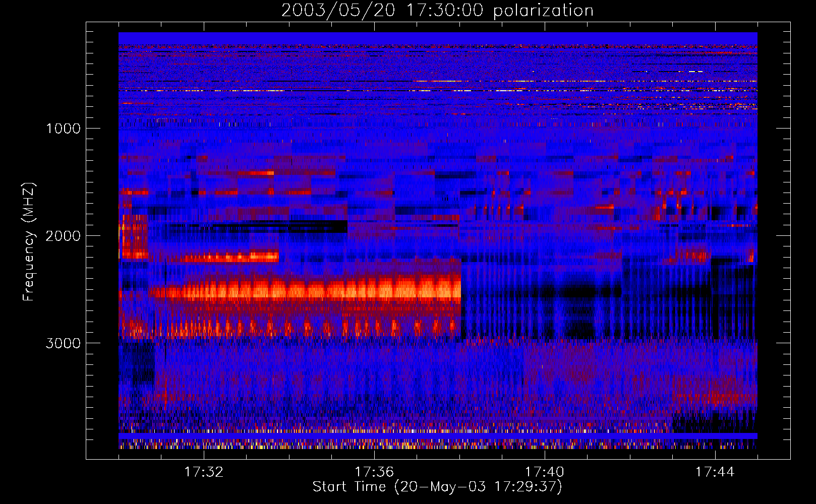The height and width of the screenshot is (504, 816).
Task: Select the 2000 frequency axis label
Action: [63, 236]
